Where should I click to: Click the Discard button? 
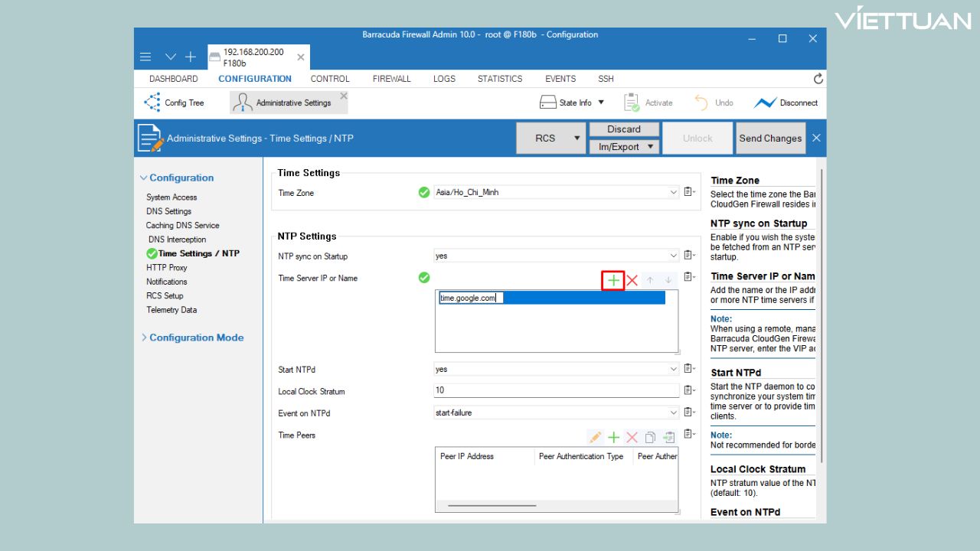click(623, 129)
